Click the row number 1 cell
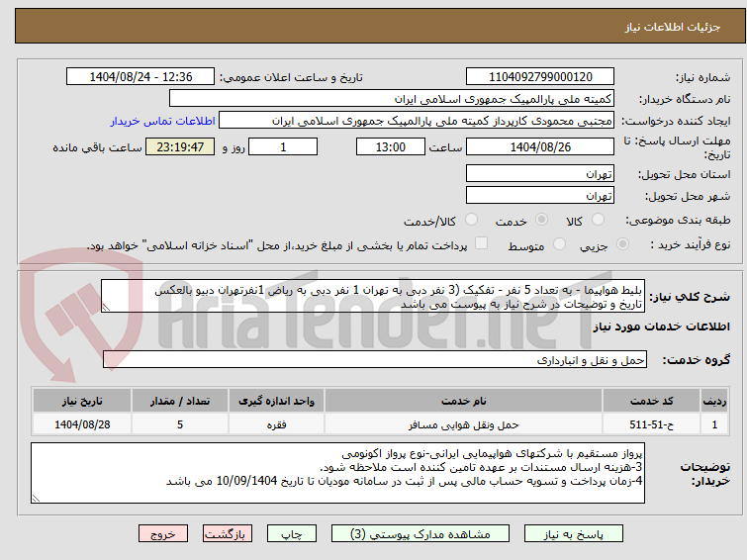This screenshot has height=560, width=747. point(714,424)
